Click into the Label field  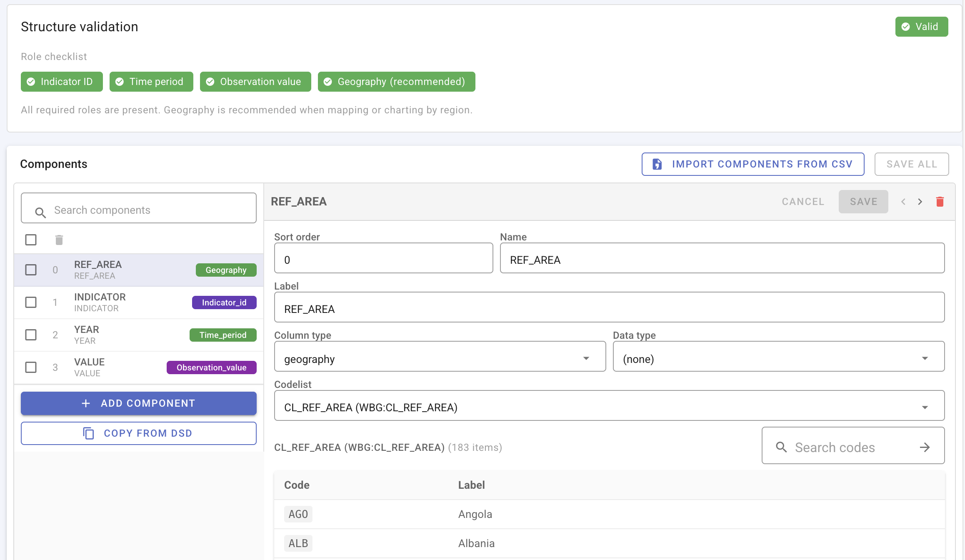coord(609,307)
